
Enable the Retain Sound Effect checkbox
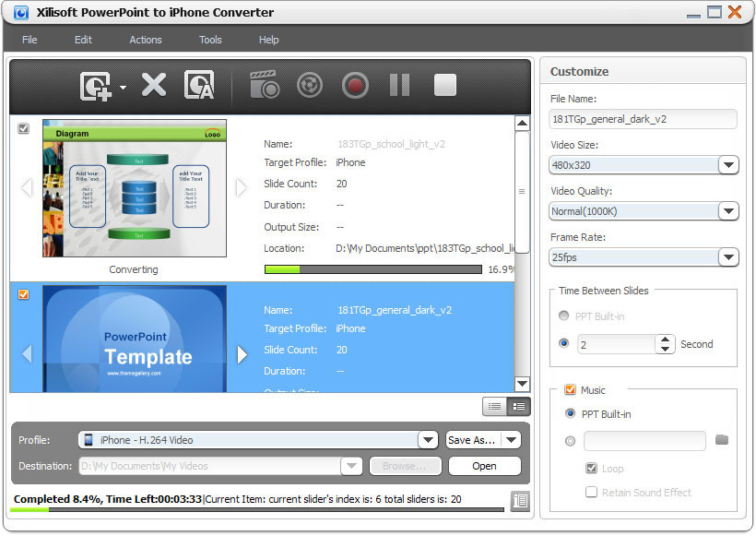click(x=591, y=493)
